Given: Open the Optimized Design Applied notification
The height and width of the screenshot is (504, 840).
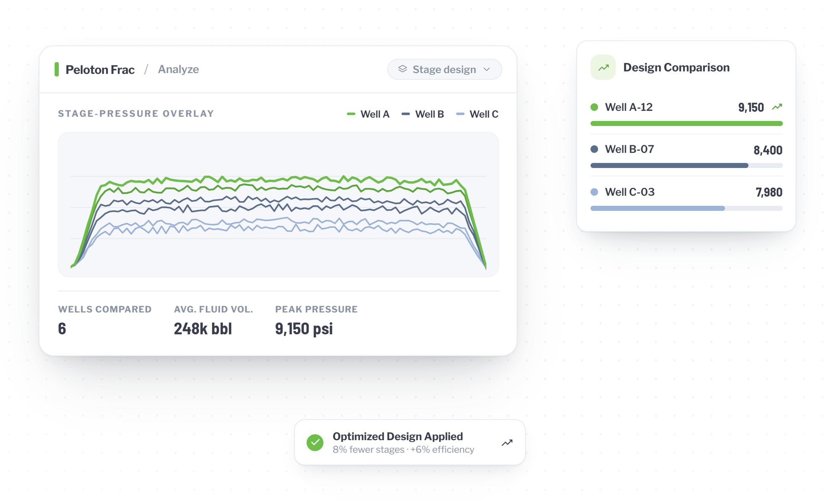Looking at the screenshot, I should 410,442.
